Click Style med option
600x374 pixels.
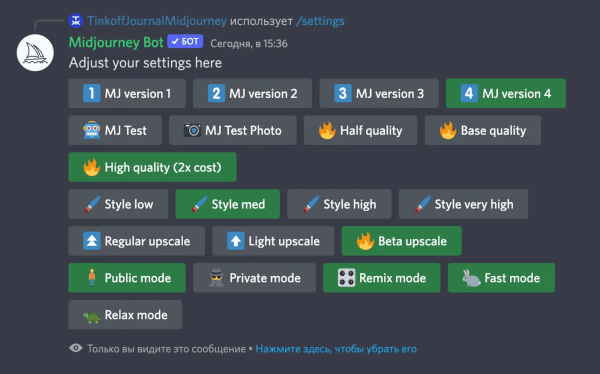[228, 204]
